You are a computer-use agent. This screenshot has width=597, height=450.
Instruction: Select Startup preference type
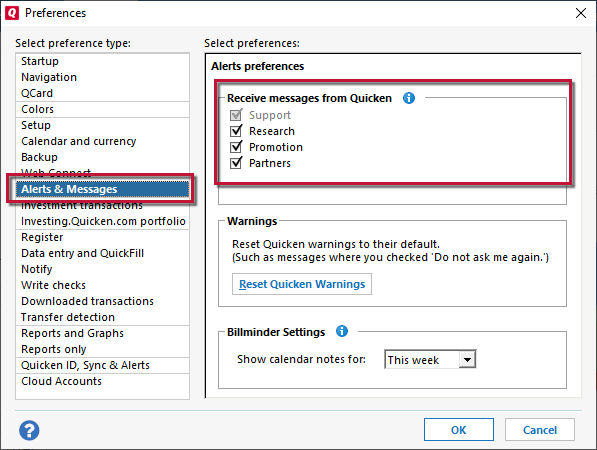(x=102, y=61)
